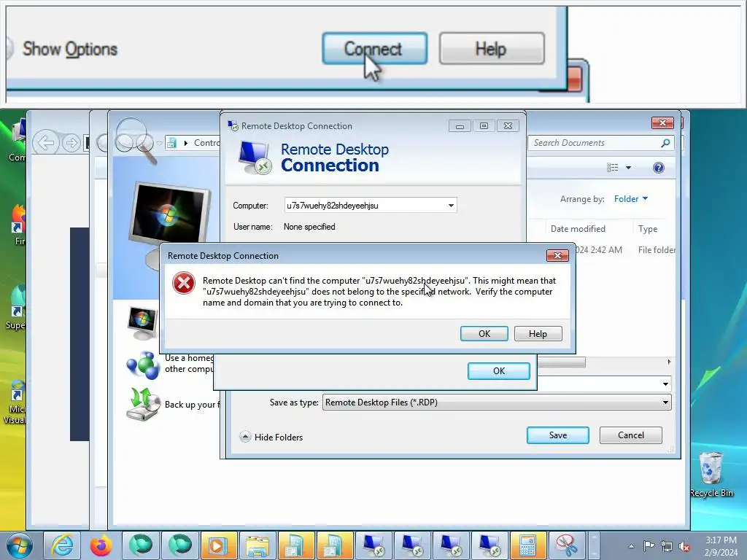Click the horizontal scrollbar in the file list

coord(561,362)
